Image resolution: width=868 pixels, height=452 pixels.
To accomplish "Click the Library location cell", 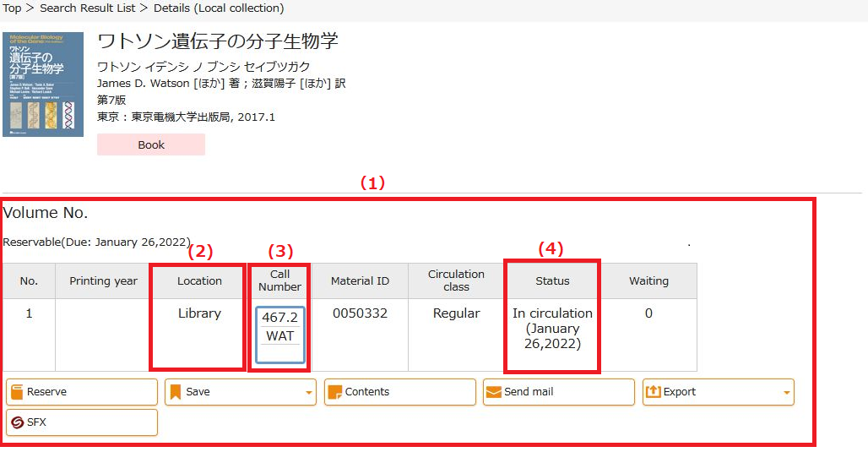I will click(x=199, y=334).
